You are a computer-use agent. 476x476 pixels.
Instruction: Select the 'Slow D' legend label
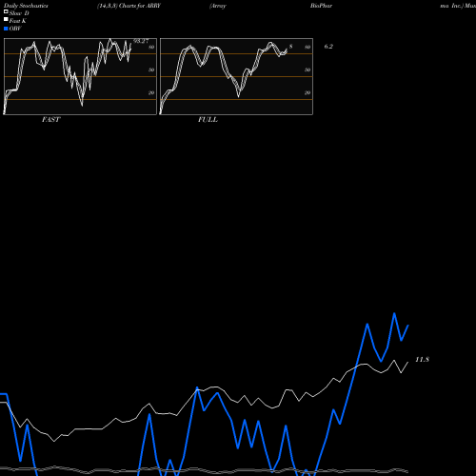(x=19, y=13)
